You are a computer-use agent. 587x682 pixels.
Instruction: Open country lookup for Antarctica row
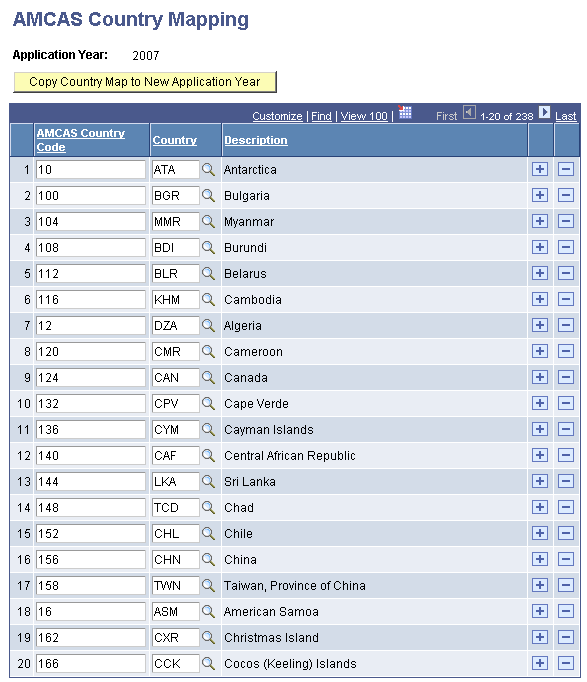click(x=208, y=170)
